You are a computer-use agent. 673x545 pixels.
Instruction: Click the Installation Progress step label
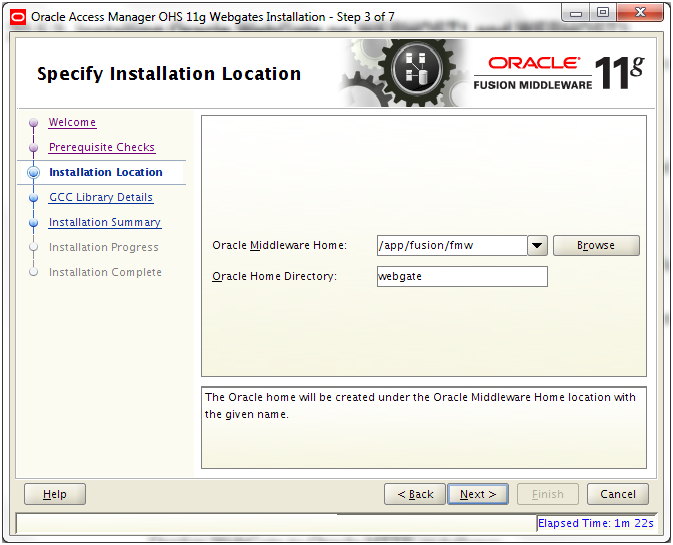click(x=103, y=247)
